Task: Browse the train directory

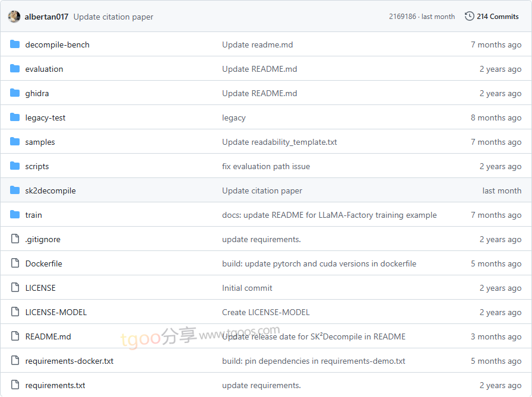Action: click(x=33, y=215)
